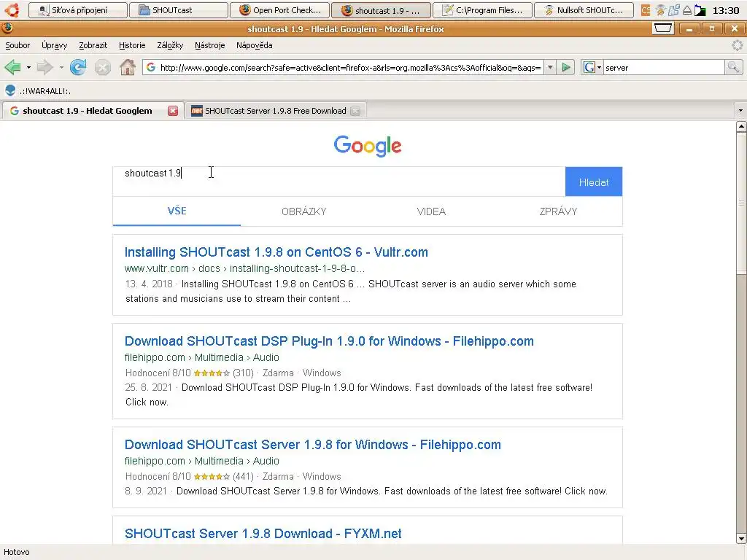The image size is (747, 560).
Task: Select the VŠE results tab
Action: [177, 211]
